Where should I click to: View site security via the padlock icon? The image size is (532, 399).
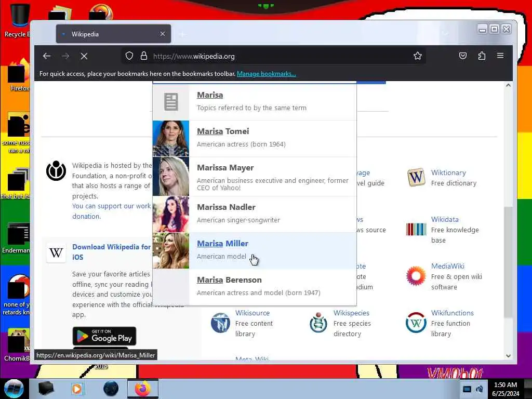coord(144,56)
